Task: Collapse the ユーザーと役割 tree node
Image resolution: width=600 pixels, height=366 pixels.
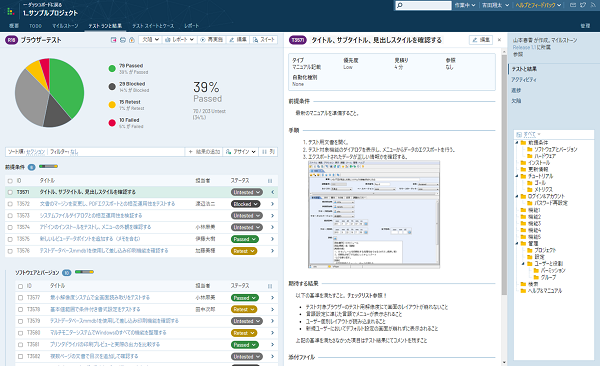Action: click(523, 264)
